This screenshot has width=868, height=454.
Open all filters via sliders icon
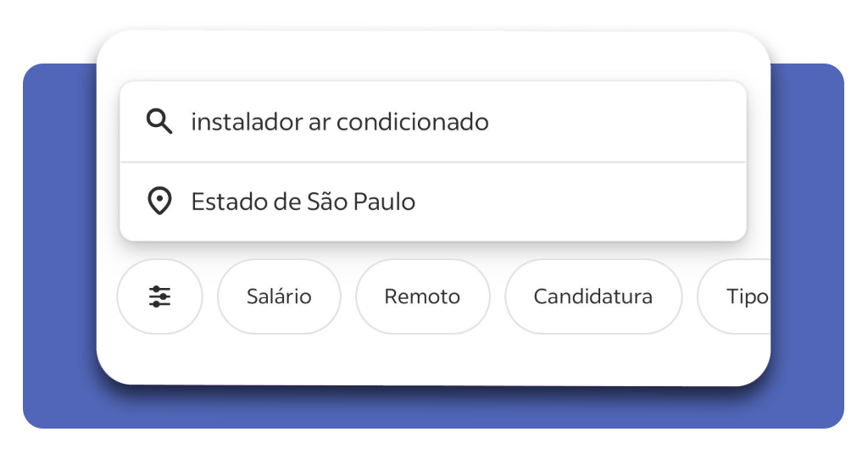pos(159,296)
